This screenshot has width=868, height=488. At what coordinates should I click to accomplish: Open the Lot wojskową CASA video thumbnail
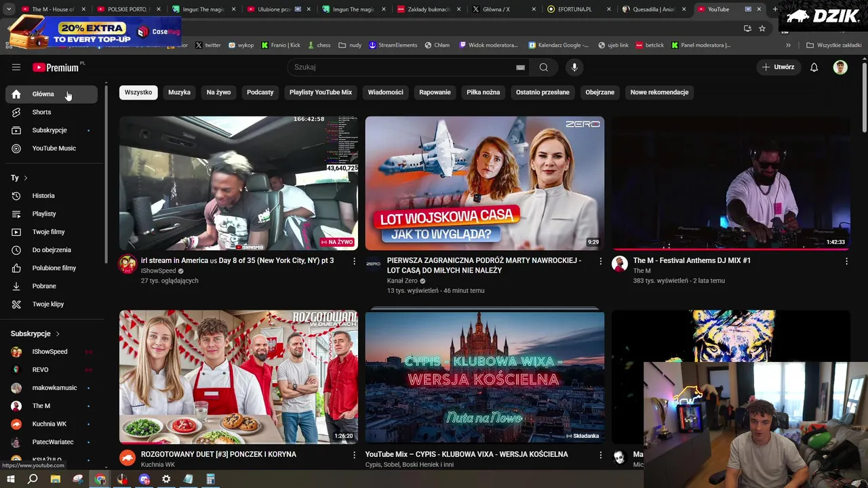click(x=485, y=183)
